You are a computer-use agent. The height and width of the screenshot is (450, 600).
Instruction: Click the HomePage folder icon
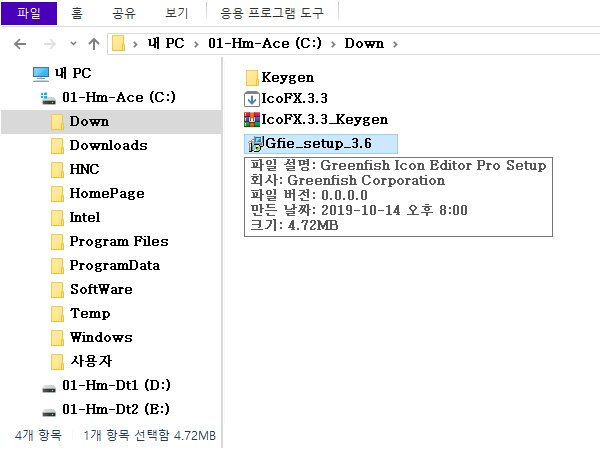pyautogui.click(x=57, y=194)
